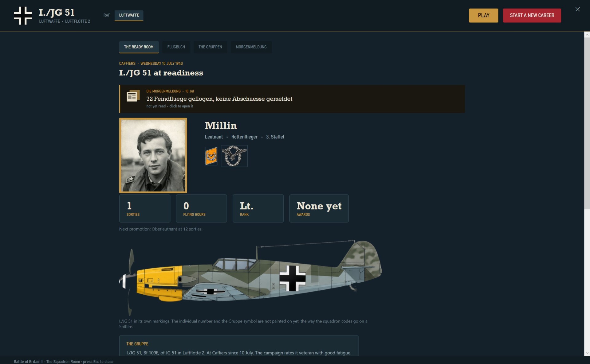Click the pilot portrait photo of Millin
The height and width of the screenshot is (364, 590).
[153, 155]
